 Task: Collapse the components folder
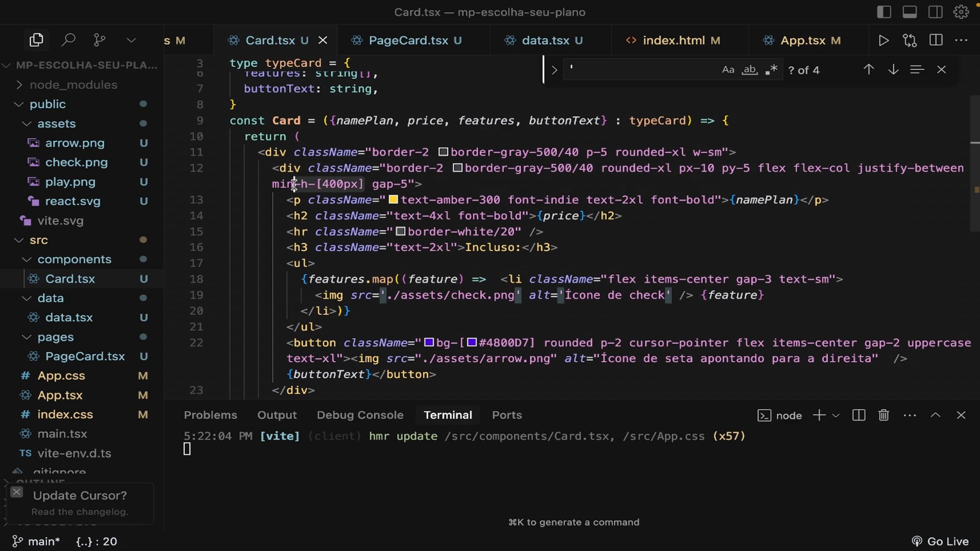point(74,259)
